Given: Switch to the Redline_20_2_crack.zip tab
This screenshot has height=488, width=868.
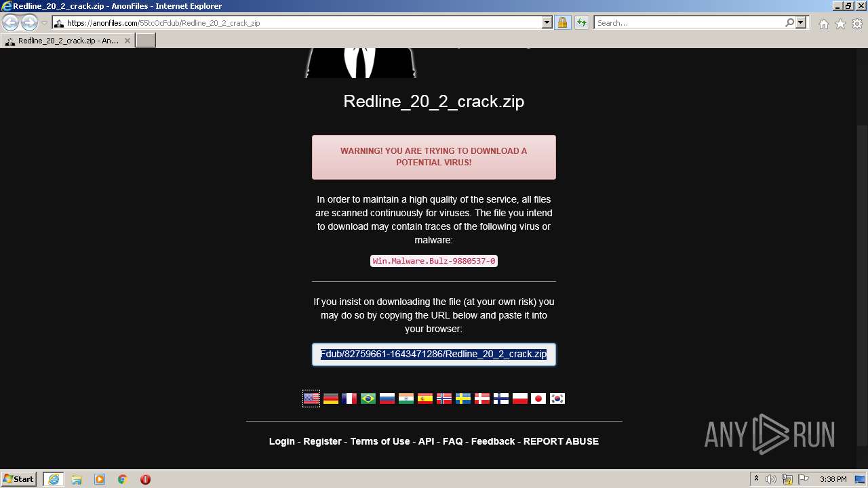Looking at the screenshot, I should 68,41.
